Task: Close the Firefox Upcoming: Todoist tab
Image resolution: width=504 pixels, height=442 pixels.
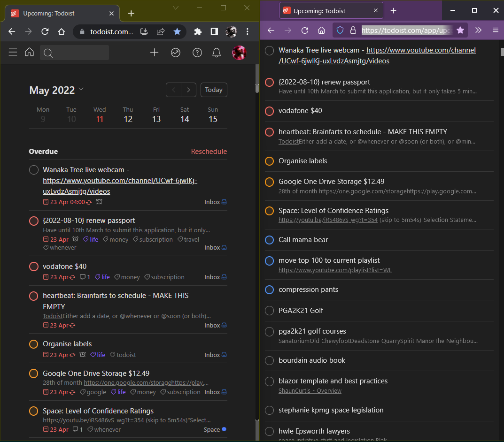Action: (375, 11)
